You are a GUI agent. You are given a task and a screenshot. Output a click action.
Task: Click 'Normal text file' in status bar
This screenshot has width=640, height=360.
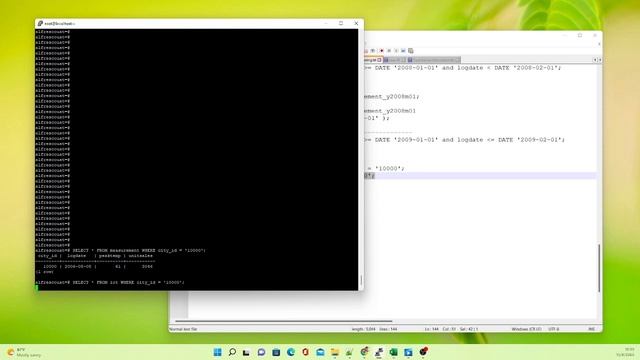(183, 329)
